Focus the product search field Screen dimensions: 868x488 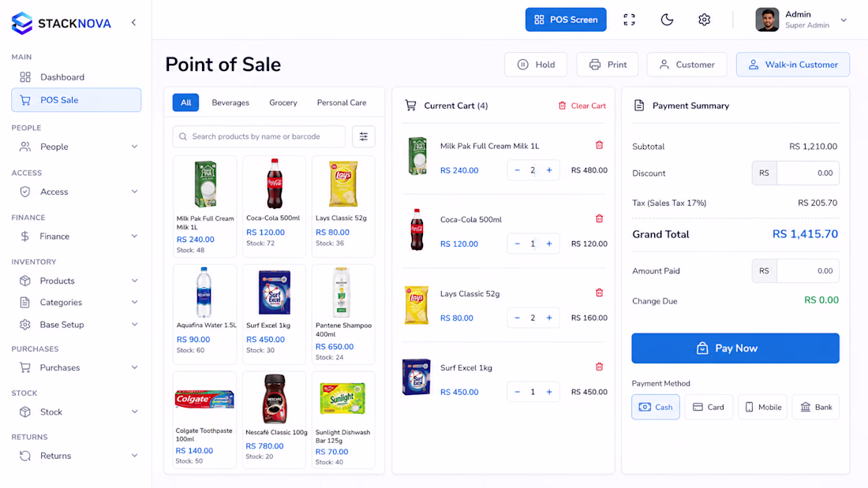click(x=259, y=136)
